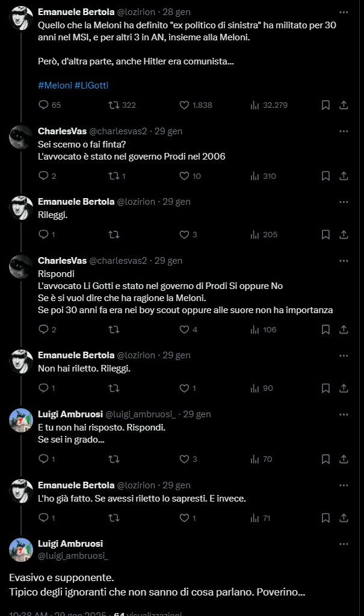Open Luigi Ambruosi's profile picture in main tweet
This screenshot has height=616, width=364.
click(21, 549)
